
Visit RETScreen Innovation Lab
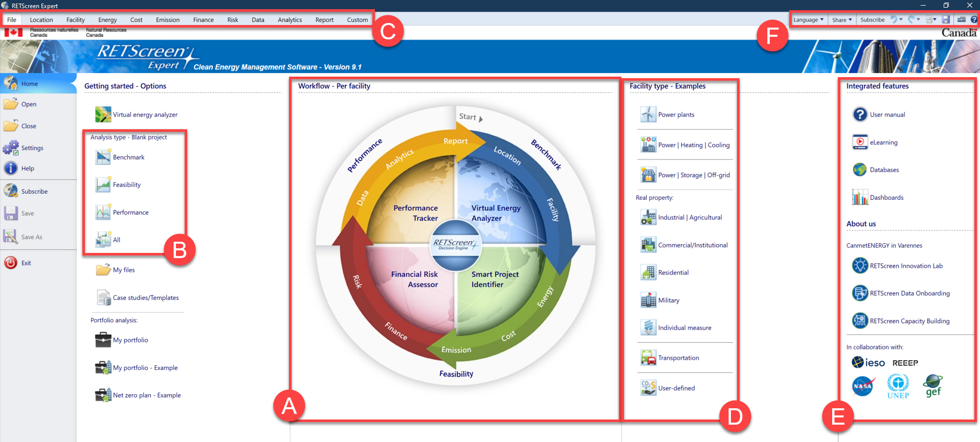[897, 266]
